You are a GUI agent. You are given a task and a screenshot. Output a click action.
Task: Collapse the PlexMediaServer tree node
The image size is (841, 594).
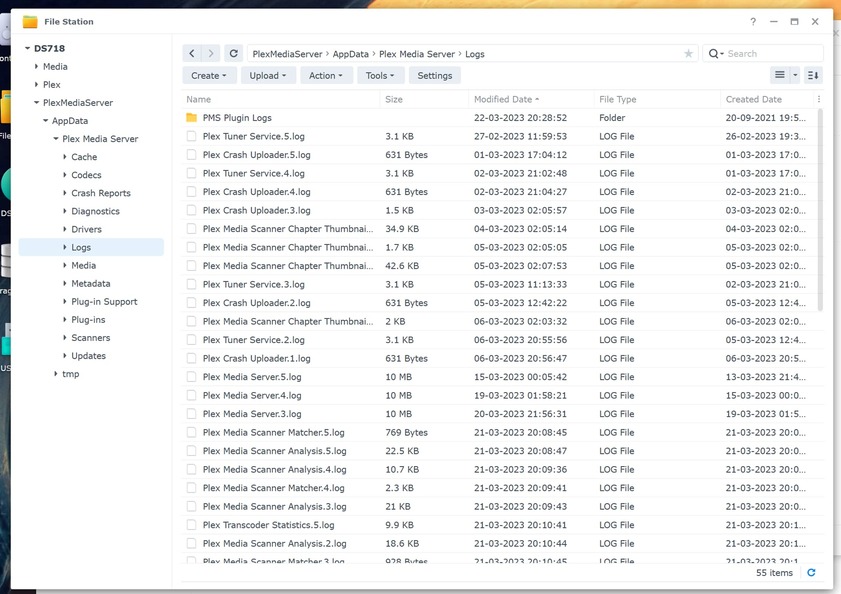click(36, 102)
